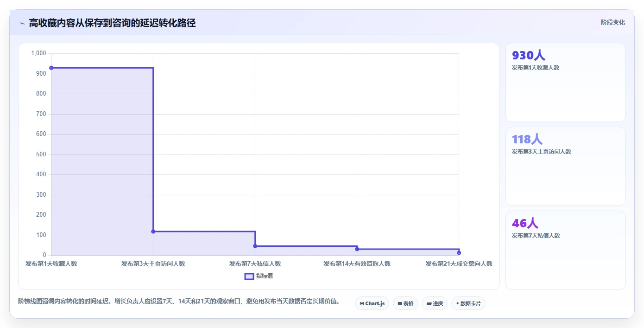Click 发布第3天主页访问人数 caption in the second card
The image size is (644, 328).
pyautogui.click(x=541, y=152)
